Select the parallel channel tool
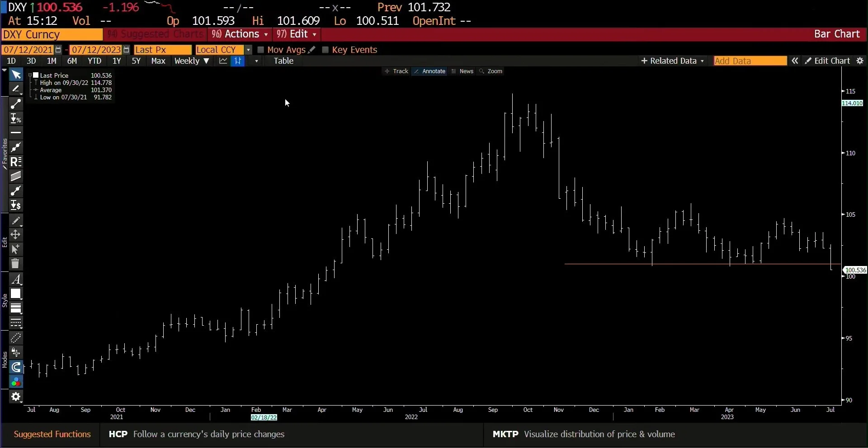The image size is (868, 448). click(16, 176)
